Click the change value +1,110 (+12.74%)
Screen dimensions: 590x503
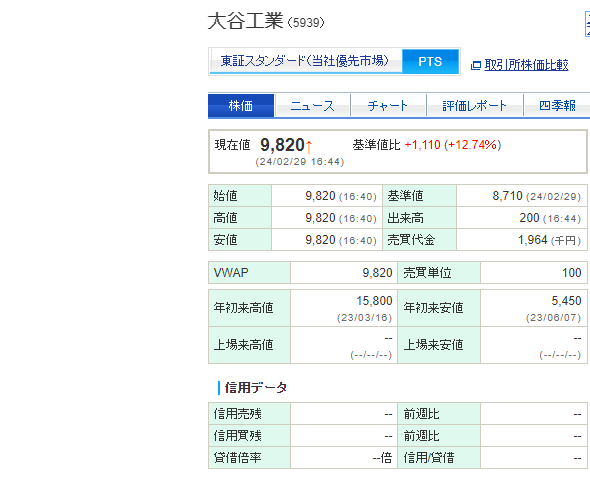click(x=453, y=145)
